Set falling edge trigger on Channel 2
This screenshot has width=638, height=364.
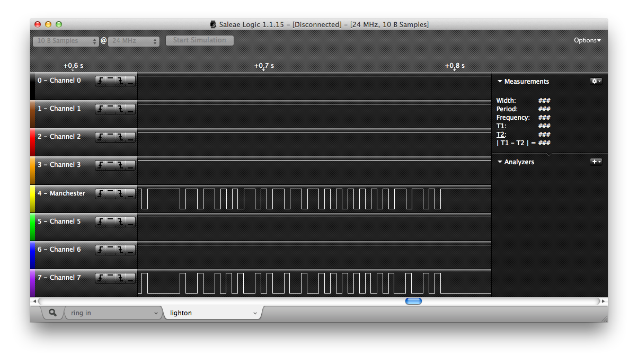click(120, 137)
